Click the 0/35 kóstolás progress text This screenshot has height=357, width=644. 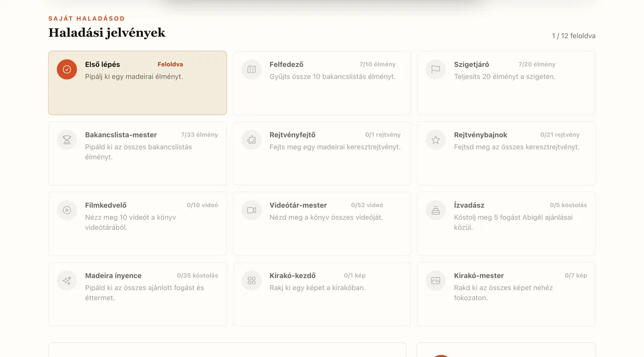tap(198, 276)
